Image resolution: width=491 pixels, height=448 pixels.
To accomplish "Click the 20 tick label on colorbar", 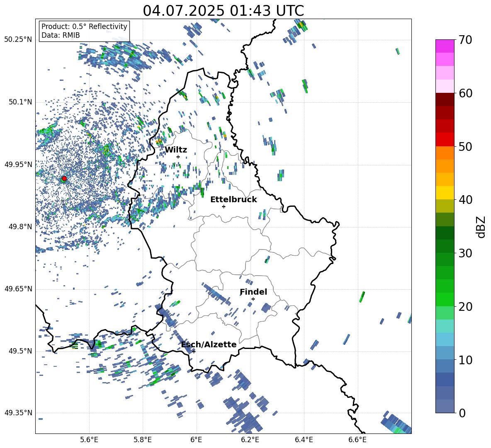I will [x=465, y=306].
